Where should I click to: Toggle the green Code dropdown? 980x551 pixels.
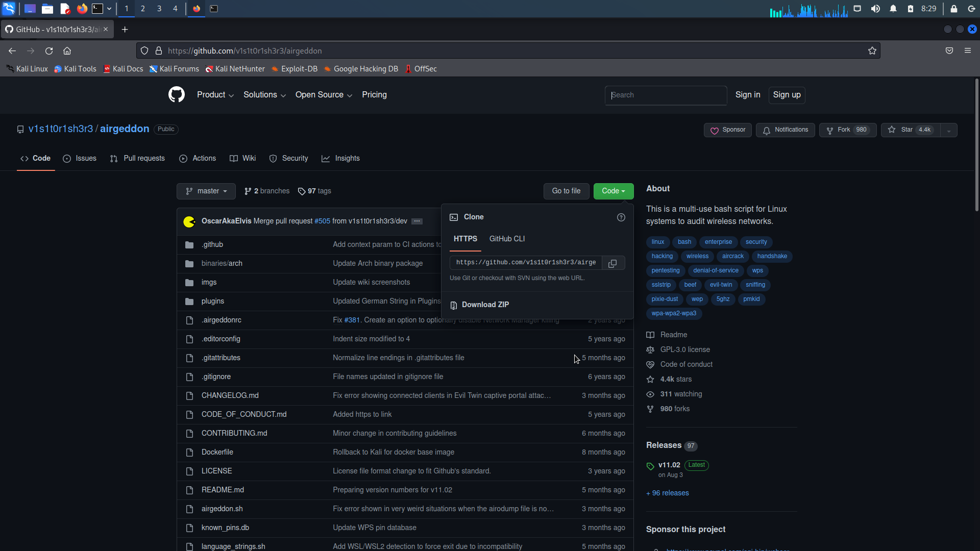coord(614,191)
